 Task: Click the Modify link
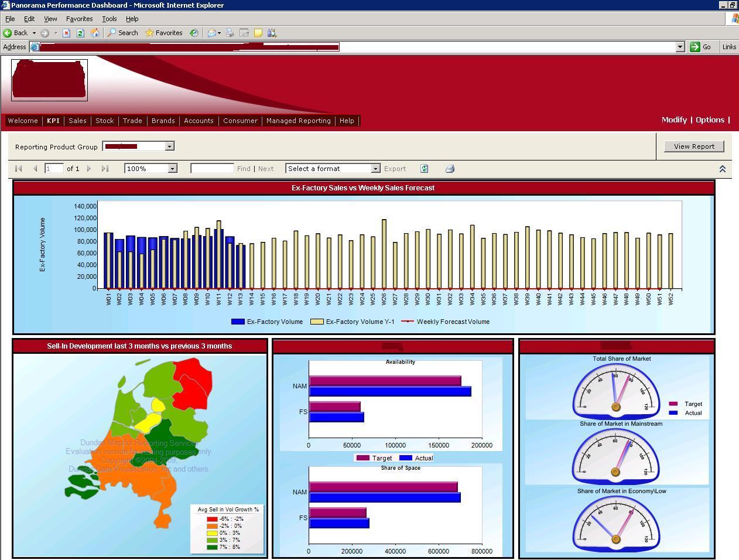(674, 119)
